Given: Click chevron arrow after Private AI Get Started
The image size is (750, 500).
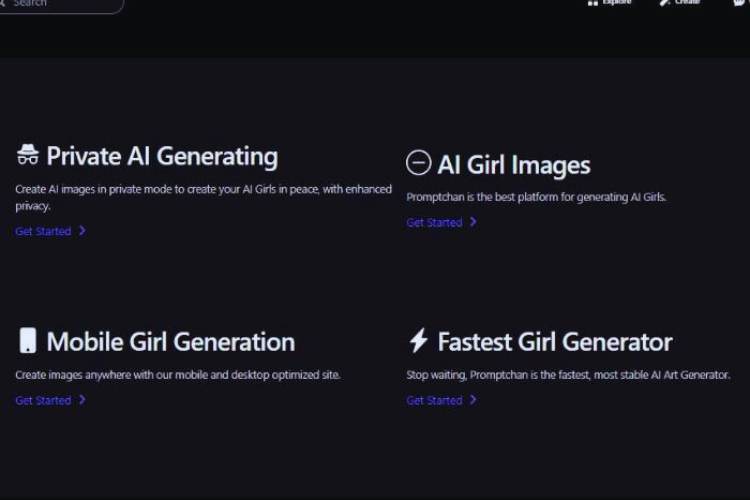Looking at the screenshot, I should tap(82, 231).
